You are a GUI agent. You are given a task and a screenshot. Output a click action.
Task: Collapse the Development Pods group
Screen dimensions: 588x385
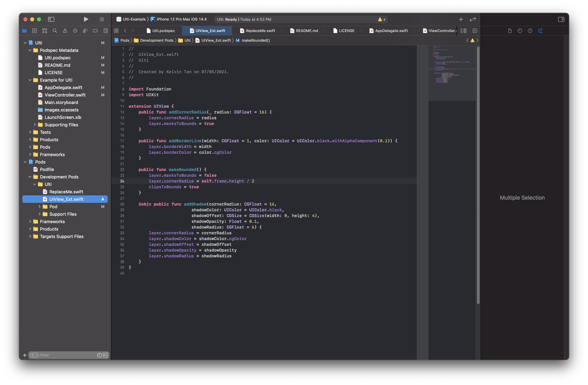point(30,177)
